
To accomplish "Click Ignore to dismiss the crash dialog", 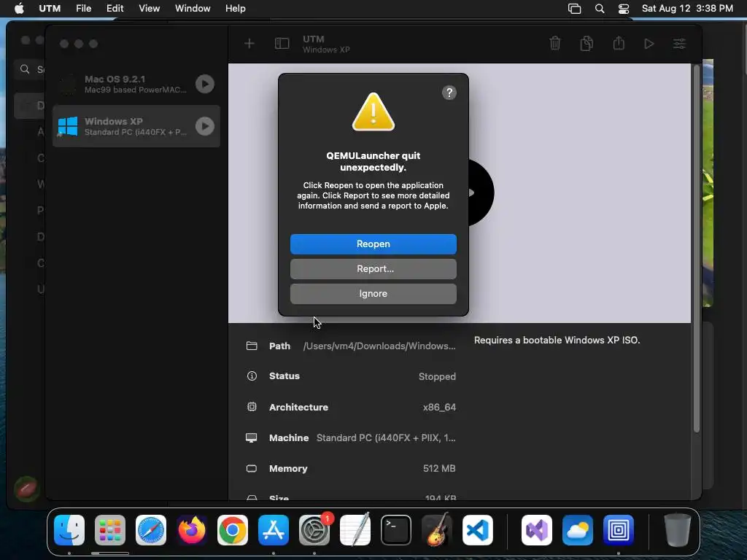I will click(x=373, y=294).
